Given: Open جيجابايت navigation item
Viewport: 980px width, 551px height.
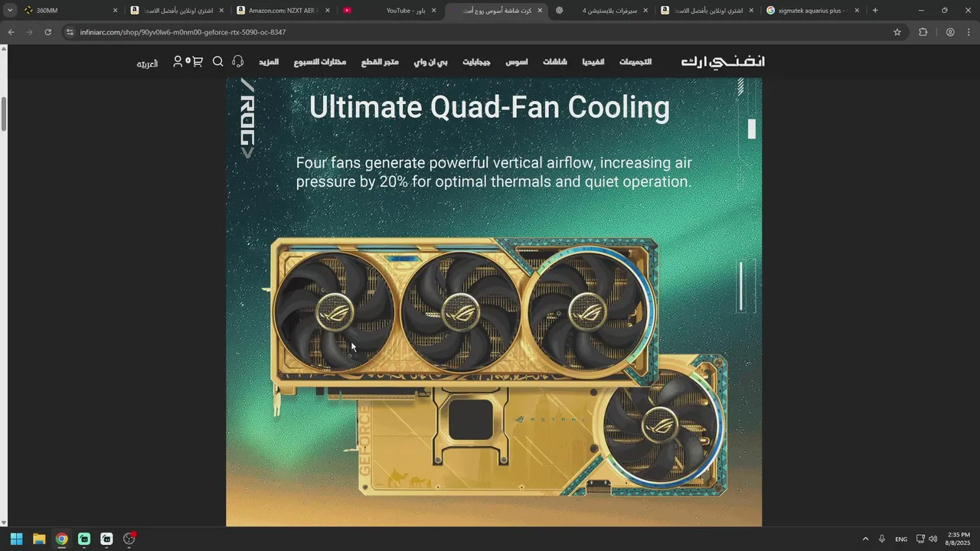Looking at the screenshot, I should coord(476,62).
